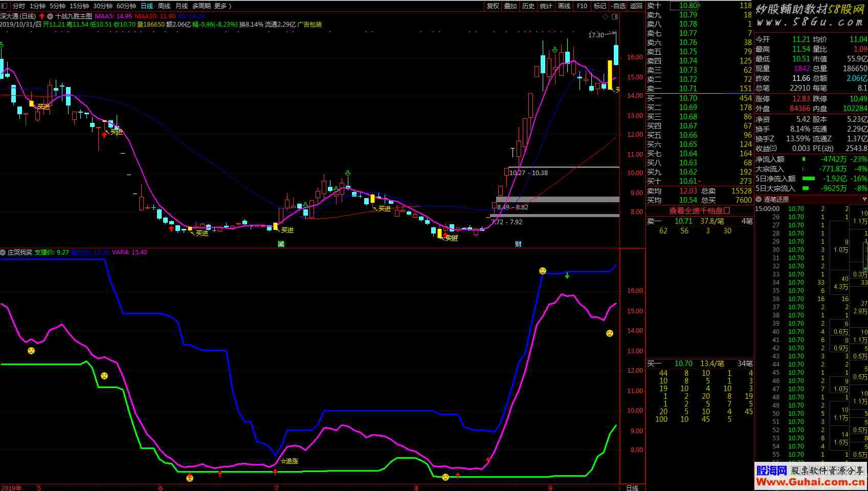Select the 周线 weekly chart tab

[164, 6]
